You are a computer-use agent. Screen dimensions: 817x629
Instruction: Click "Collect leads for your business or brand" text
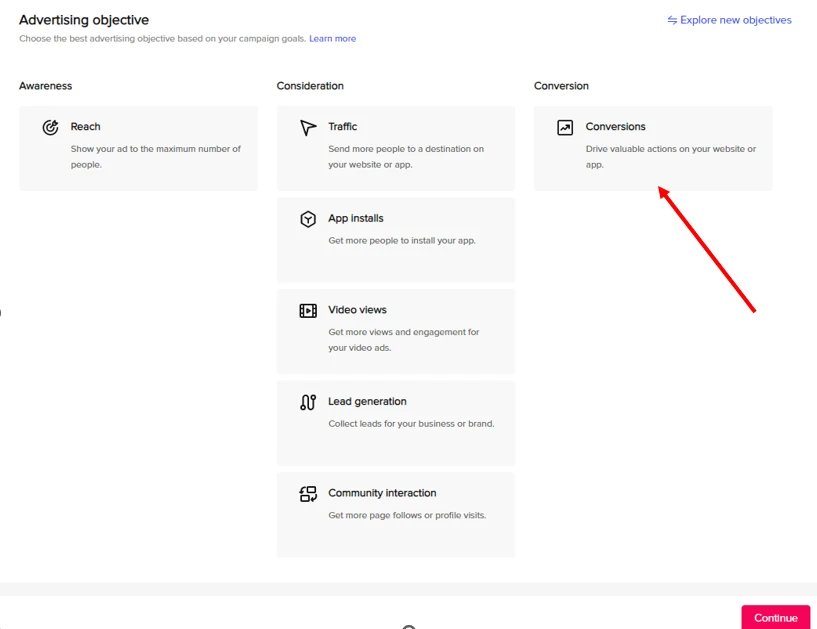(411, 424)
